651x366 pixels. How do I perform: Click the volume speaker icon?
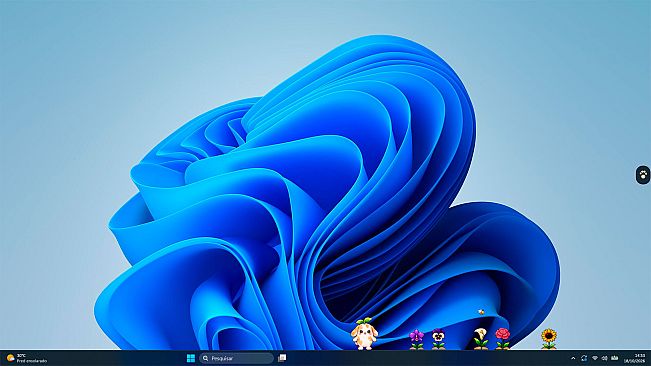click(x=604, y=358)
